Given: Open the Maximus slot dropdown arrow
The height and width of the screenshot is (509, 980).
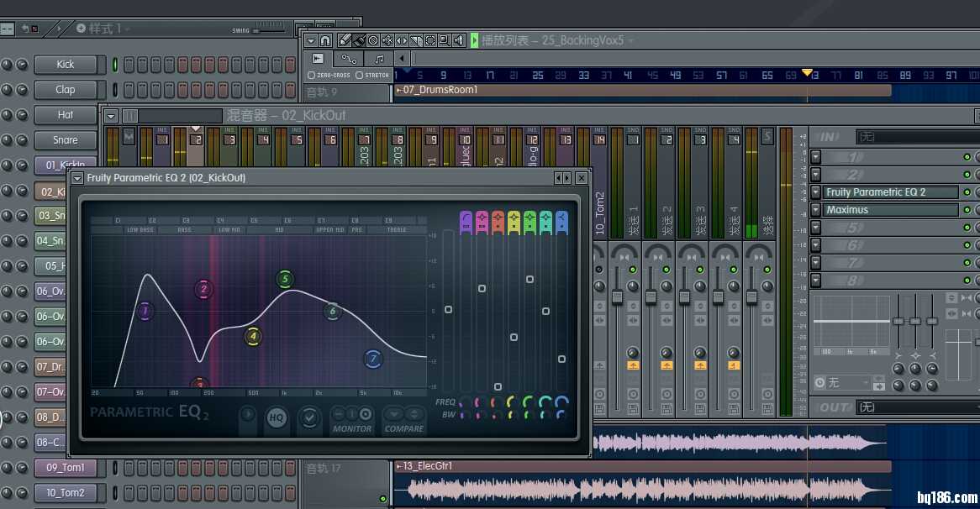Looking at the screenshot, I should click(x=815, y=210).
